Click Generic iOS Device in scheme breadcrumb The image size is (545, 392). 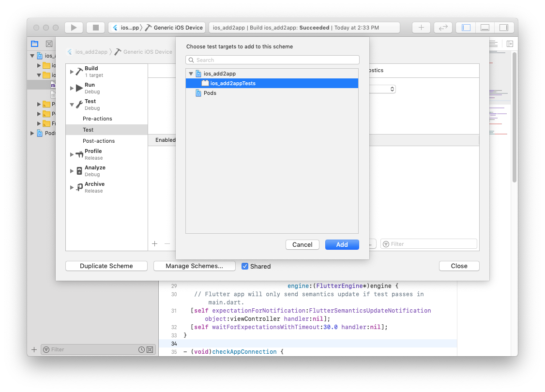(x=147, y=52)
